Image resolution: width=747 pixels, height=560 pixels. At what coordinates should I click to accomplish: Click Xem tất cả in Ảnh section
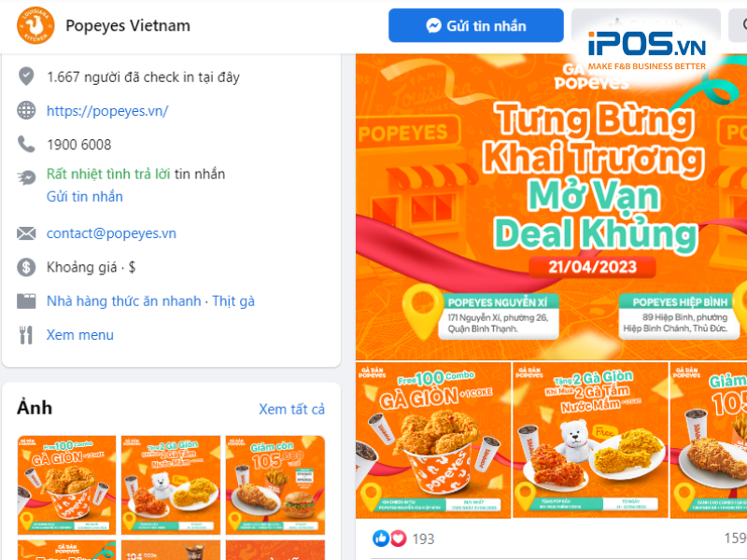pyautogui.click(x=291, y=409)
